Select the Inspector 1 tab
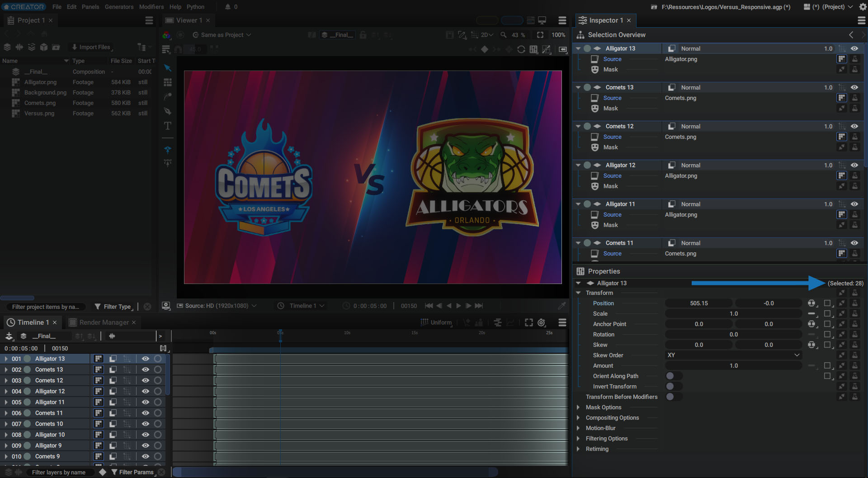Image resolution: width=868 pixels, height=478 pixels. coord(605,20)
